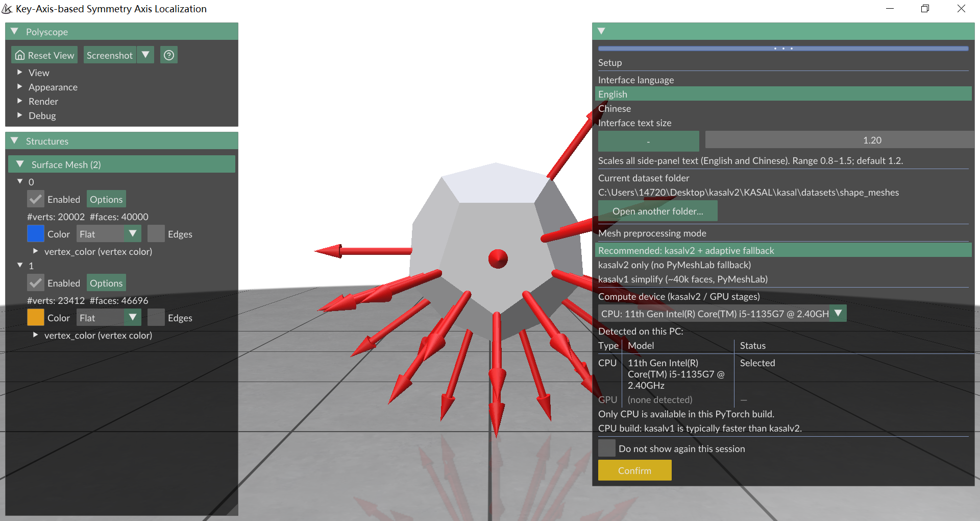Image resolution: width=980 pixels, height=521 pixels.
Task: Toggle Enabled checkbox for mesh 0
Action: 36,199
